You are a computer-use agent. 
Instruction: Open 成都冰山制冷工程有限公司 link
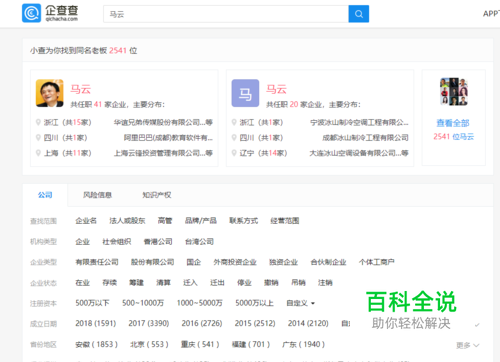click(x=365, y=138)
